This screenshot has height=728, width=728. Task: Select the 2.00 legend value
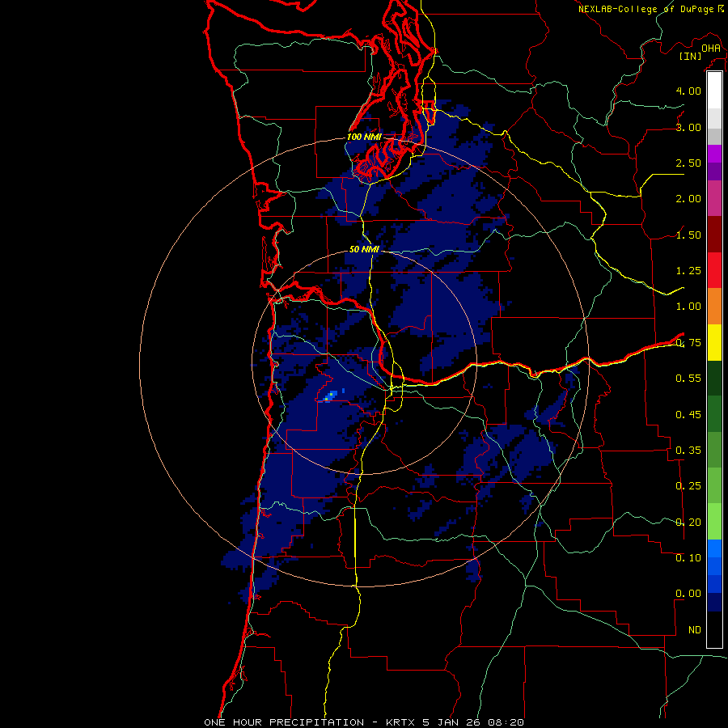688,199
